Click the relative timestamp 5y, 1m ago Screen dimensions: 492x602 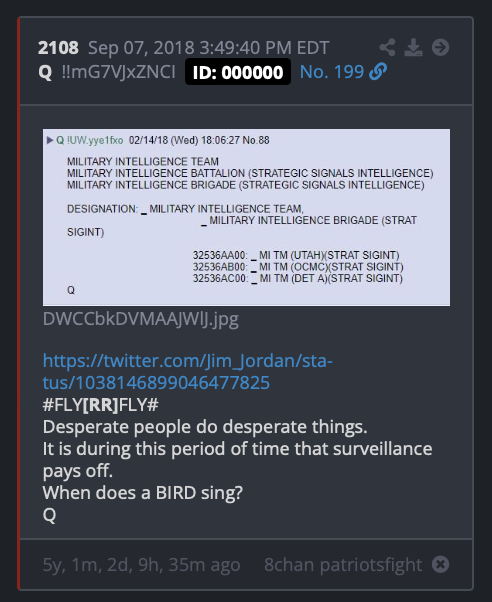(141, 565)
